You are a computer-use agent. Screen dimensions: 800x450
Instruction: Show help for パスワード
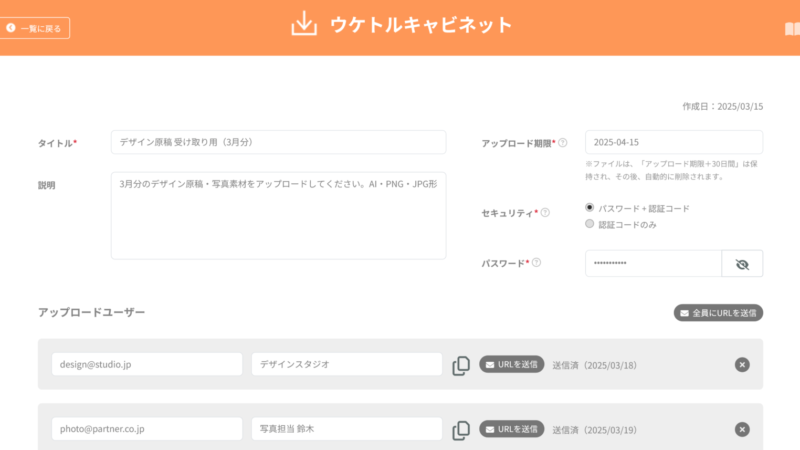point(536,263)
